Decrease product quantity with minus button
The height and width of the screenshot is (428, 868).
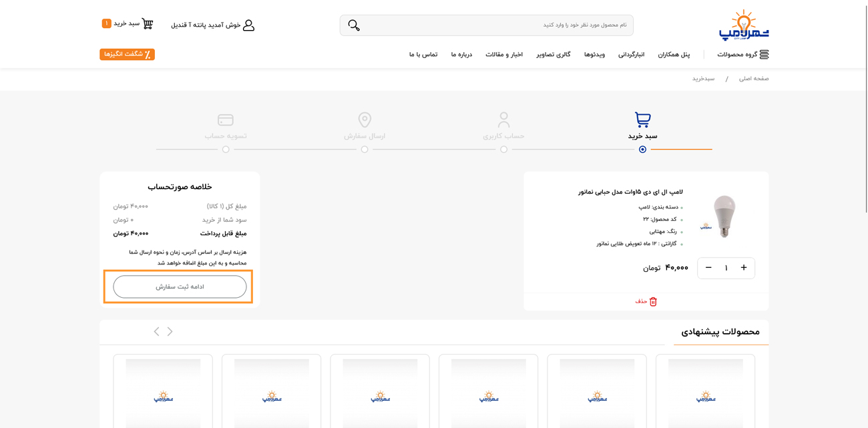(708, 268)
